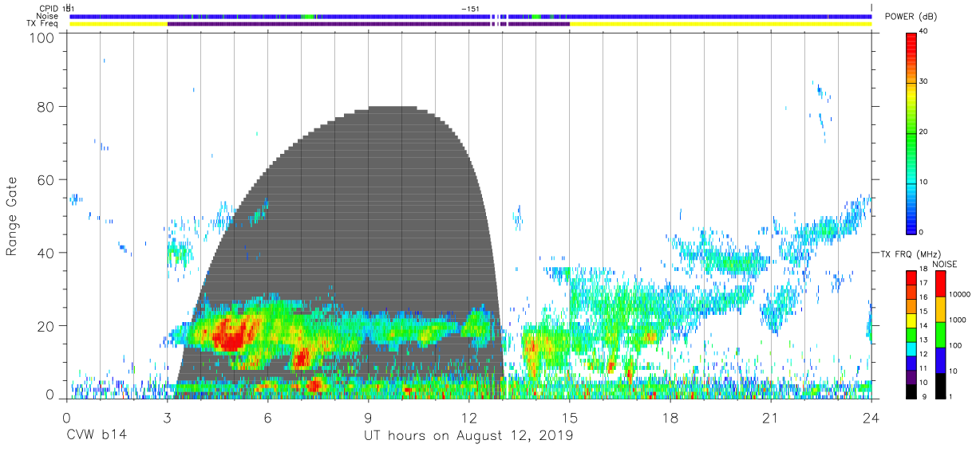Click the 21 tick on the UT hours axis
The height and width of the screenshot is (452, 980).
click(x=771, y=418)
